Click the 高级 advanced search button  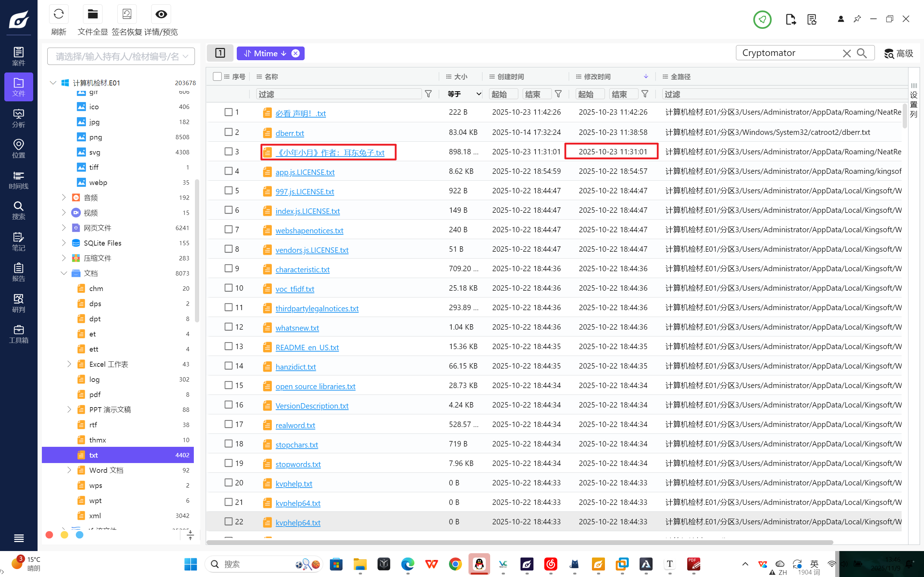pyautogui.click(x=898, y=53)
